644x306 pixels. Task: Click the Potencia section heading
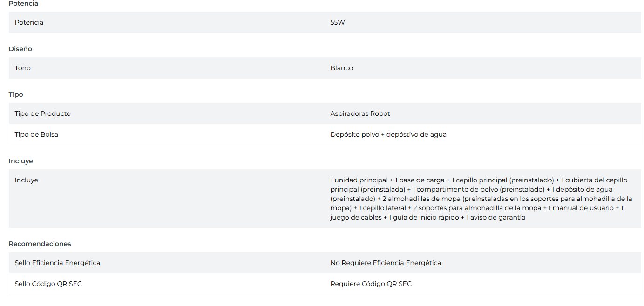coord(23,4)
